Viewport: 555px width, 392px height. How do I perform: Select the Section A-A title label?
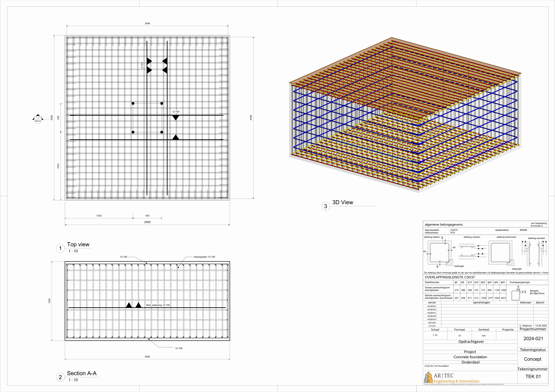[82, 373]
